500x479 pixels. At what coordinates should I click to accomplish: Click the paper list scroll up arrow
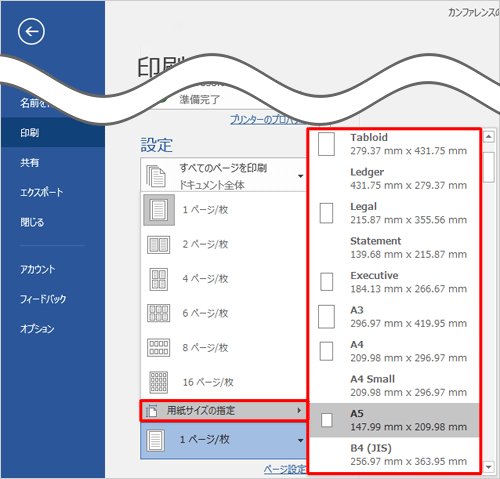[x=488, y=136]
